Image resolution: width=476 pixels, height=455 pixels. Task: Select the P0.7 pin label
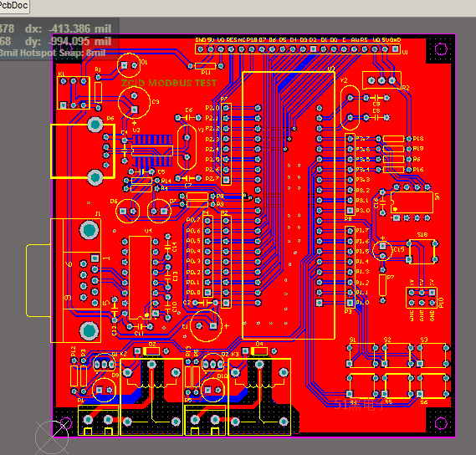pyautogui.click(x=193, y=220)
